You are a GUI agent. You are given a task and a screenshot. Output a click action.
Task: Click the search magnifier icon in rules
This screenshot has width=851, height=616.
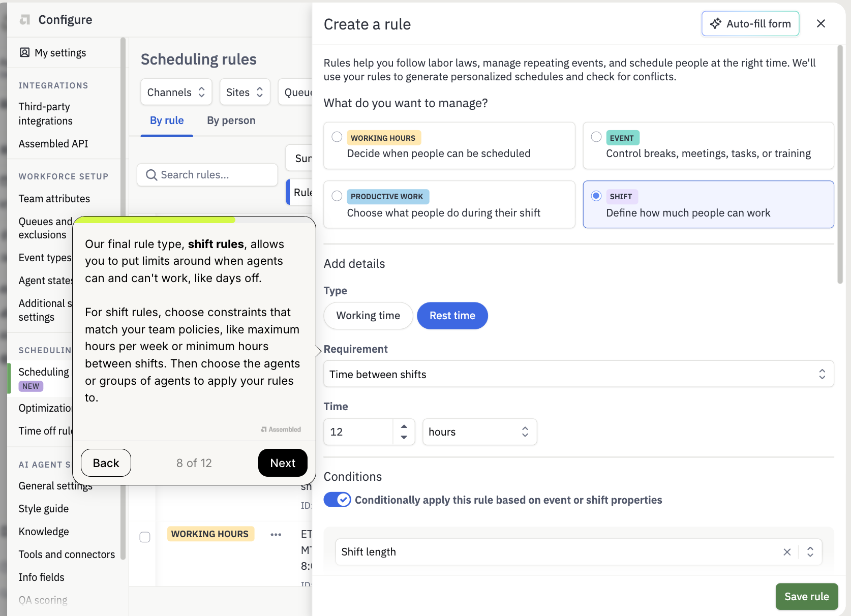(151, 175)
